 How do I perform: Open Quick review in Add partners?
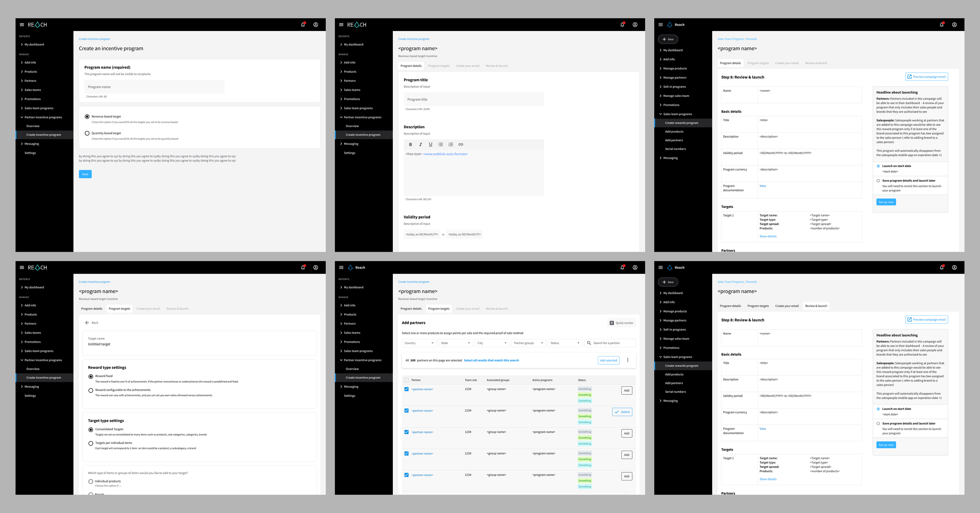[621, 323]
